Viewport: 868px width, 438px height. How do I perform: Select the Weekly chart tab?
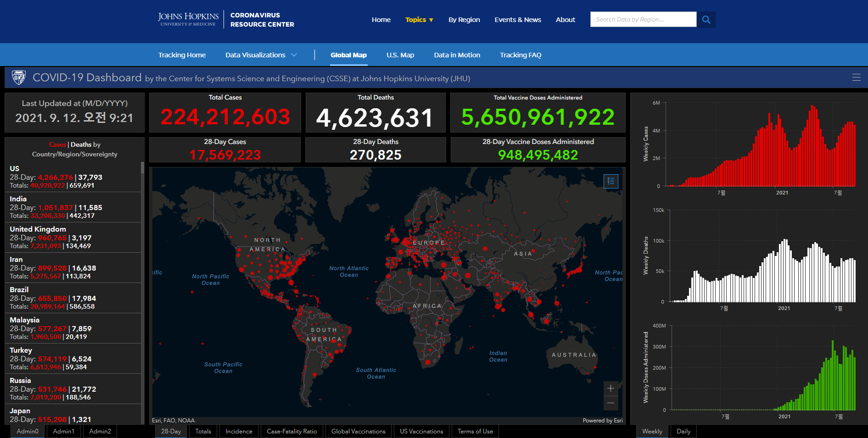(652, 432)
